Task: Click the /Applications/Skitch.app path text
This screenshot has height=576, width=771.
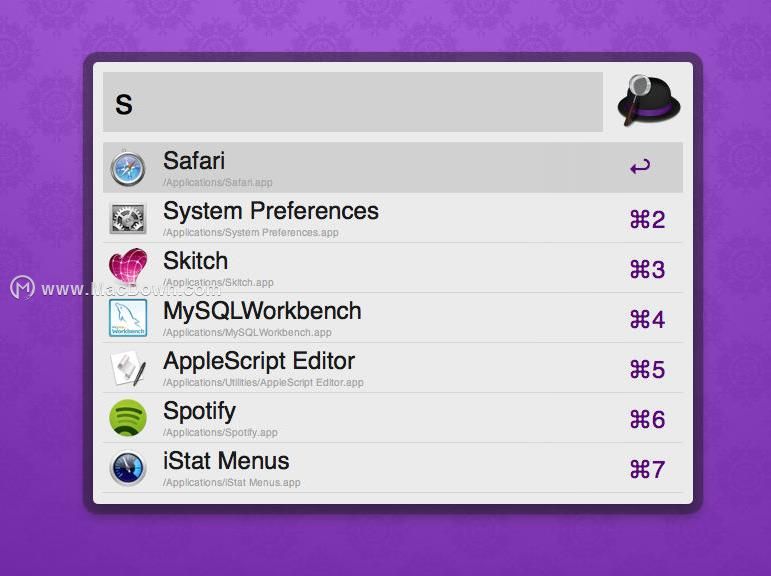Action: (x=218, y=282)
